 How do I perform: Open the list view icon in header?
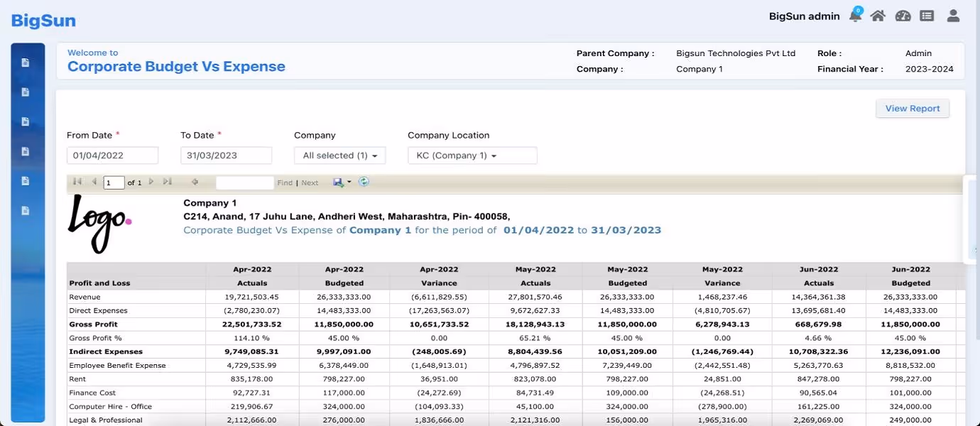[927, 16]
